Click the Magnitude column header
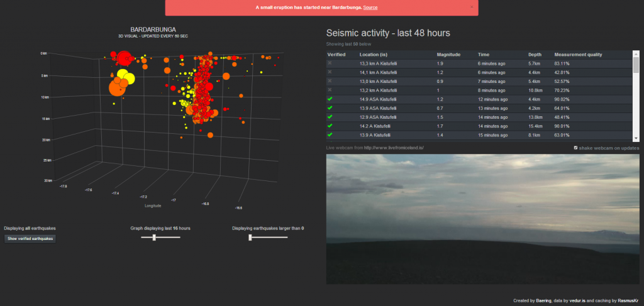This screenshot has width=644, height=306. [x=448, y=55]
